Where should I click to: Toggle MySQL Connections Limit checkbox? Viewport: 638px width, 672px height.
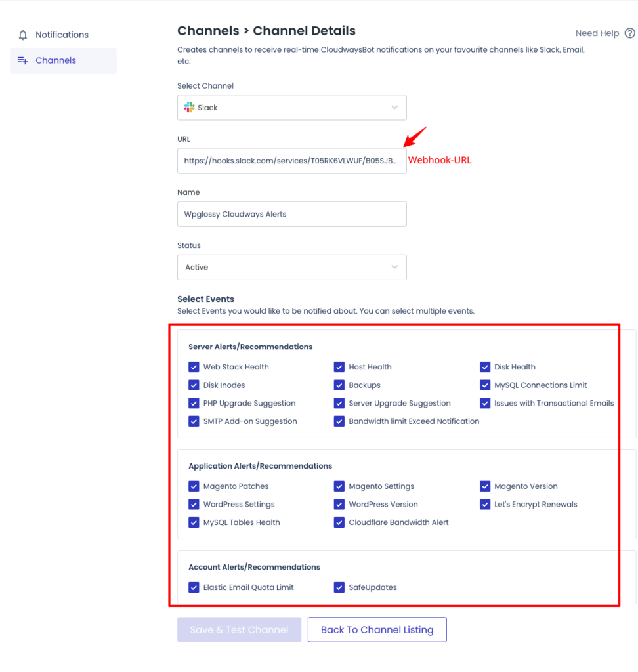pyautogui.click(x=485, y=385)
